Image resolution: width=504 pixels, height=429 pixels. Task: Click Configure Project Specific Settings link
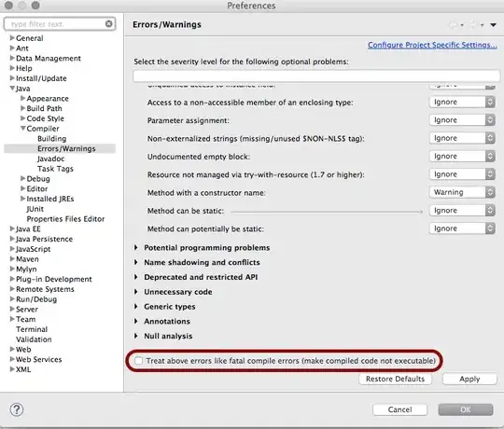(432, 45)
